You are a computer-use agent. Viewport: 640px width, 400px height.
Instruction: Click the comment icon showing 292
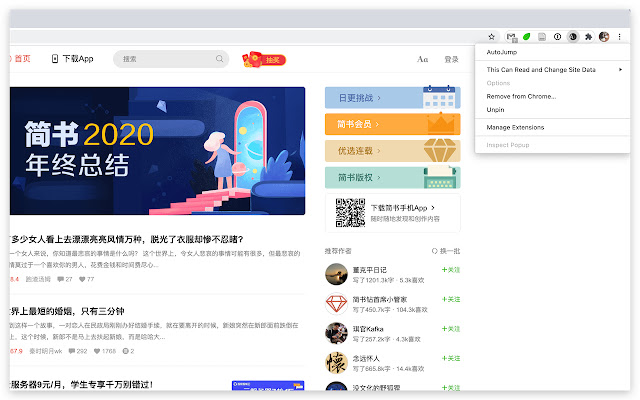pyautogui.click(x=72, y=351)
